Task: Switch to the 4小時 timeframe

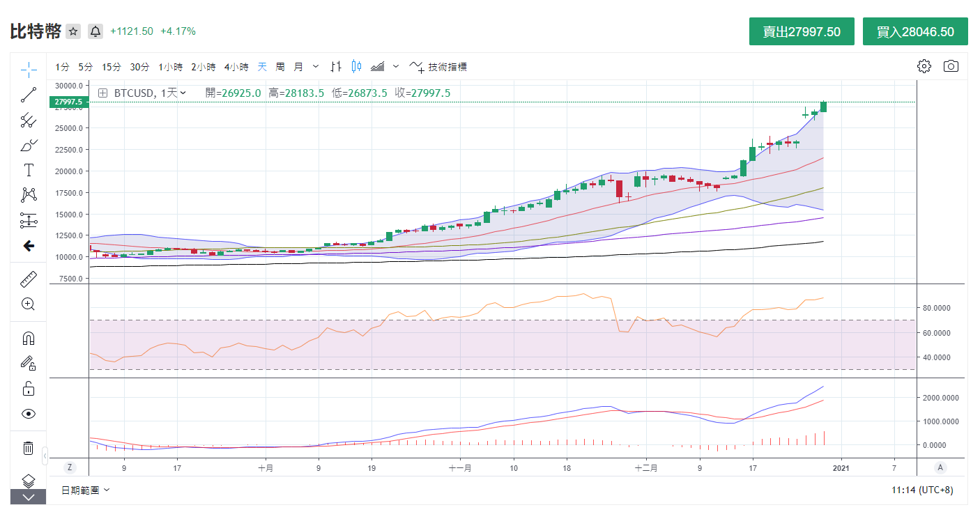Action: [236, 67]
